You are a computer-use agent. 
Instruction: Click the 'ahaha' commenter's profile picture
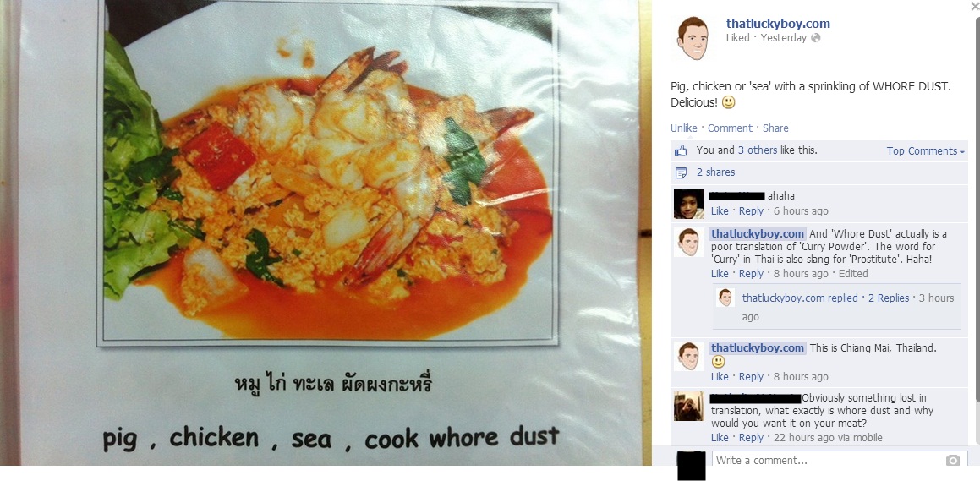[x=689, y=204]
